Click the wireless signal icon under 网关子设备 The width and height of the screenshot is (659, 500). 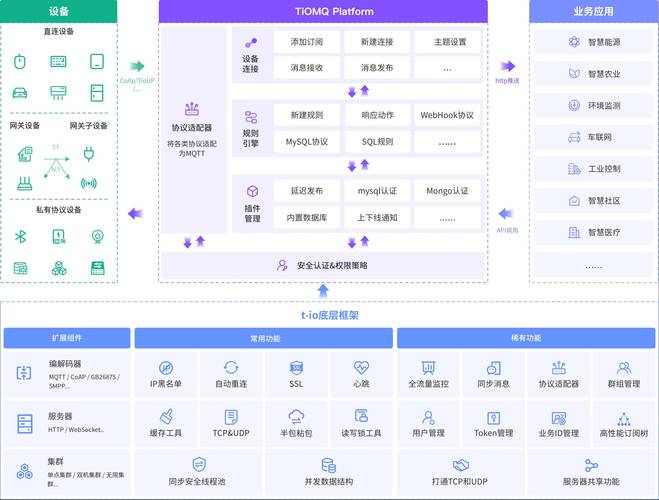pos(89,183)
